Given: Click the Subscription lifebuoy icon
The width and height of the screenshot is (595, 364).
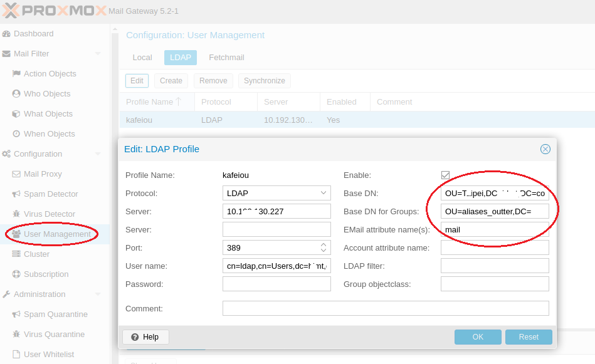Looking at the screenshot, I should pyautogui.click(x=16, y=274).
